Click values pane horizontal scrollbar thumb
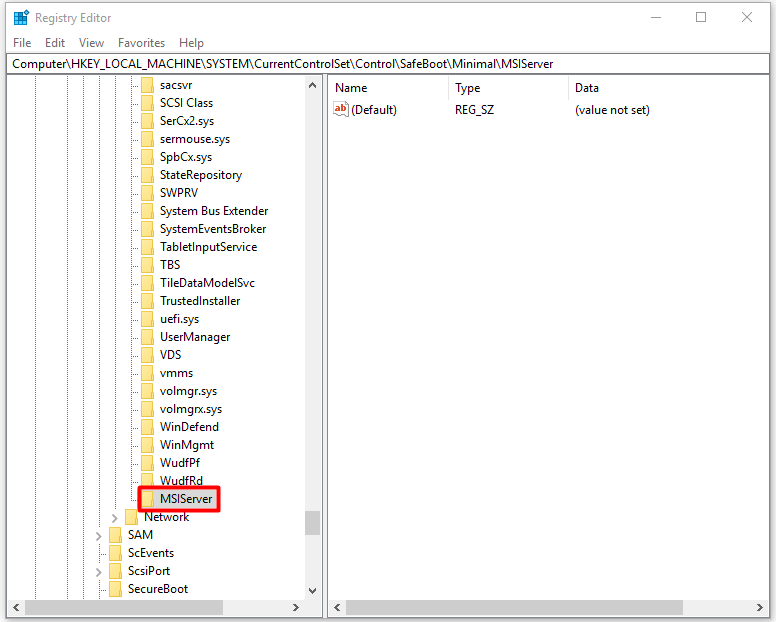 point(514,607)
